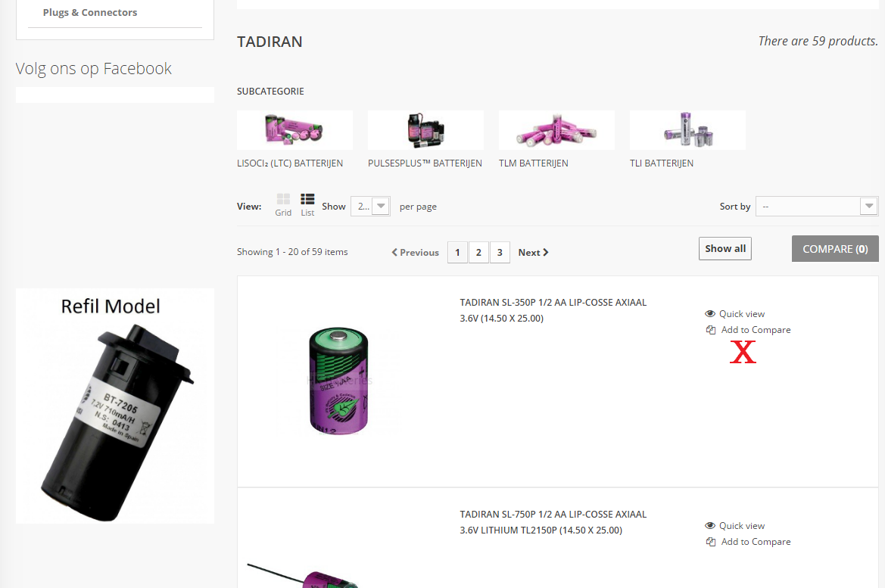Image resolution: width=885 pixels, height=588 pixels.
Task: Open TADIRAN SL-750P product title
Action: (x=553, y=522)
